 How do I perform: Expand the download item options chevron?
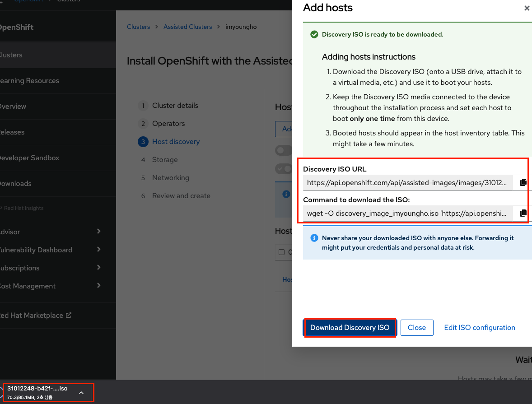81,392
